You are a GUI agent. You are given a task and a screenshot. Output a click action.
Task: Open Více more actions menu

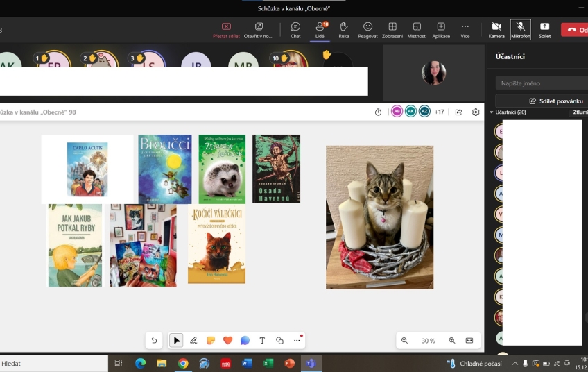(465, 30)
